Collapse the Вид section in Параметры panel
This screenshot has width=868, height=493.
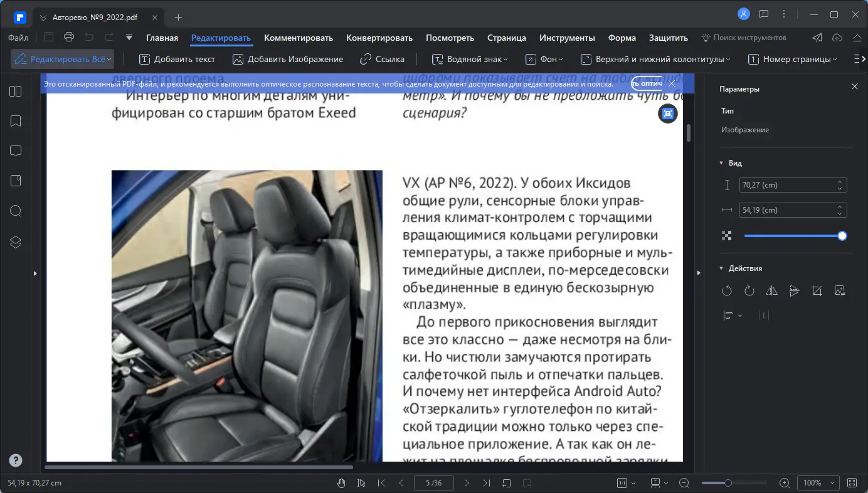[721, 162]
